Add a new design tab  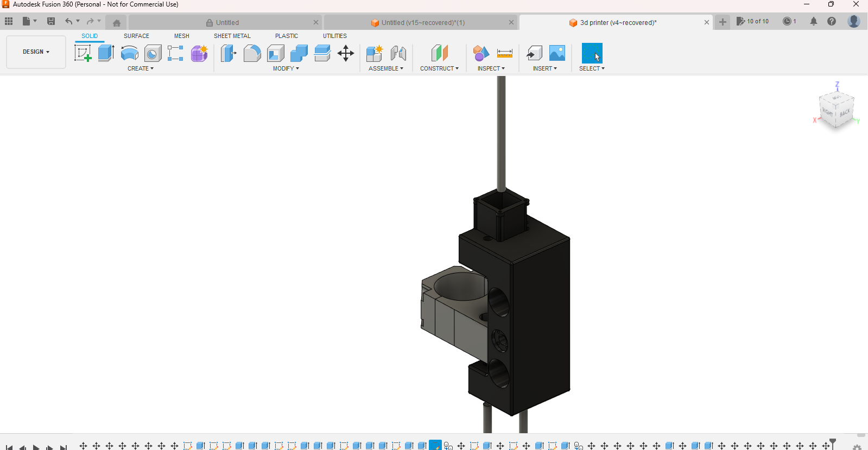click(x=723, y=22)
